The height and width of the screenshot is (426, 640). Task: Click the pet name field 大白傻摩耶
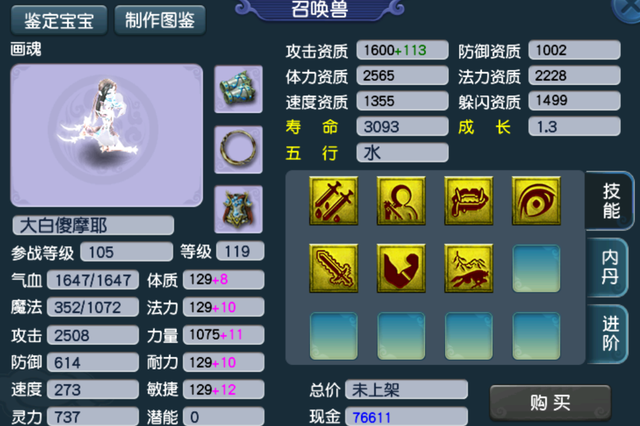tap(93, 225)
